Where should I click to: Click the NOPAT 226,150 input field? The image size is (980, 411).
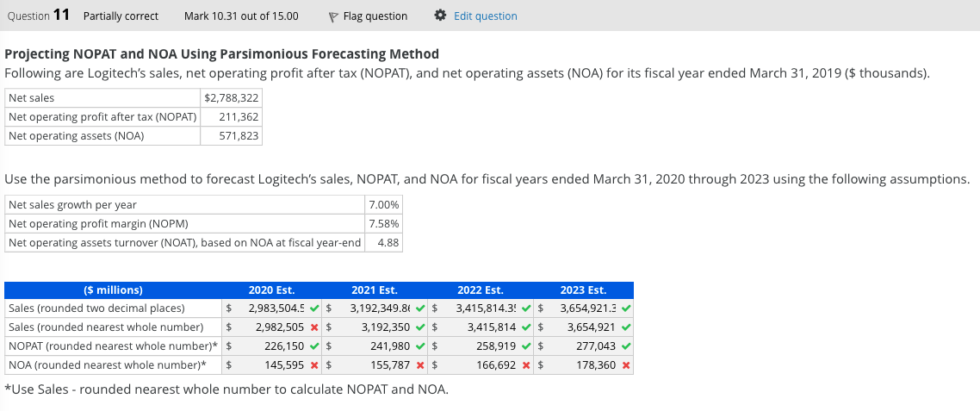(270, 346)
